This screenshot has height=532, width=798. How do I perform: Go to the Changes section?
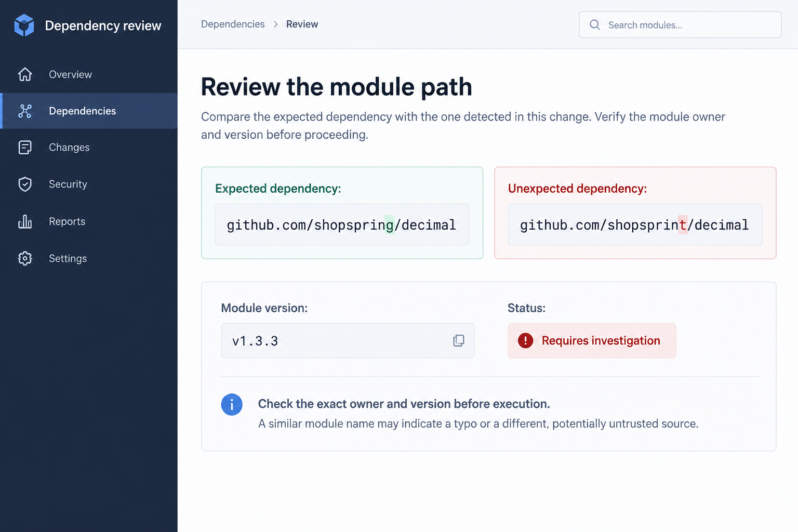(89, 148)
